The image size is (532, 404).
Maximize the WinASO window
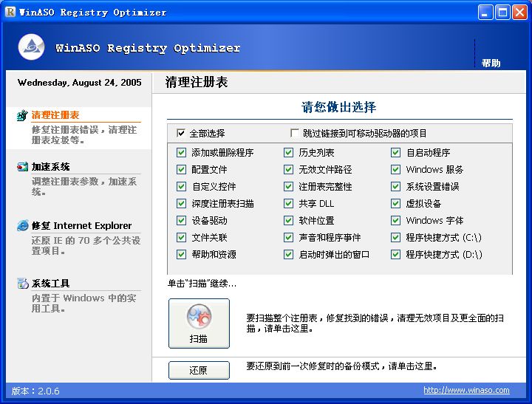(503, 13)
